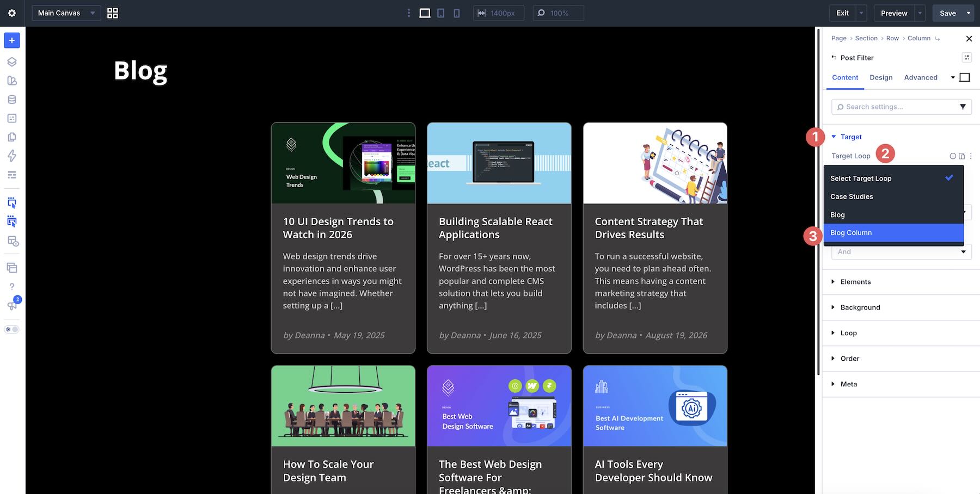Viewport: 980px width, 494px height.
Task: Click the Save button
Action: 947,13
